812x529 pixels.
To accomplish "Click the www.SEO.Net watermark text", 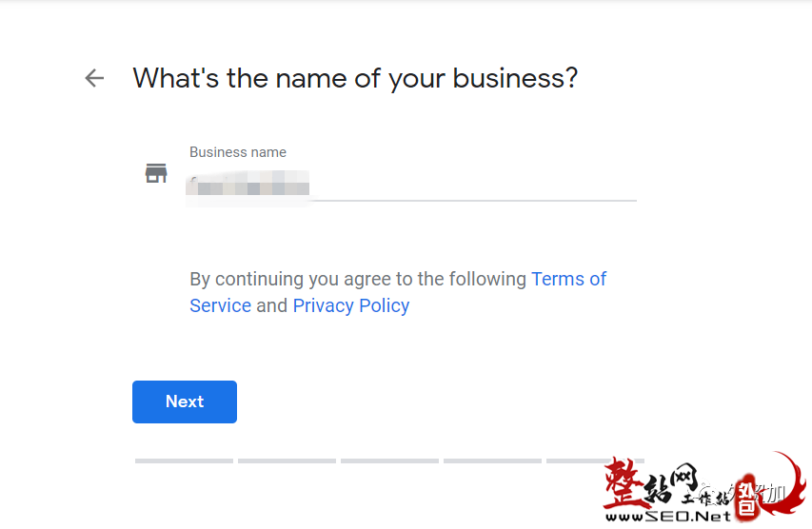I will 668,516.
